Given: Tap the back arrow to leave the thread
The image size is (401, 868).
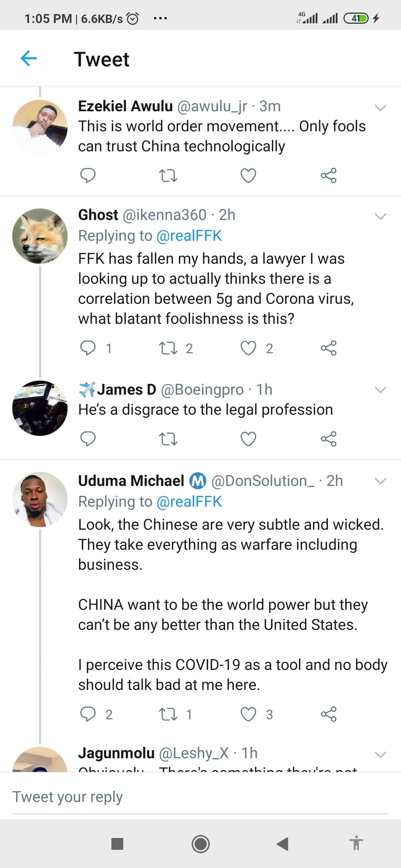Looking at the screenshot, I should pyautogui.click(x=28, y=58).
